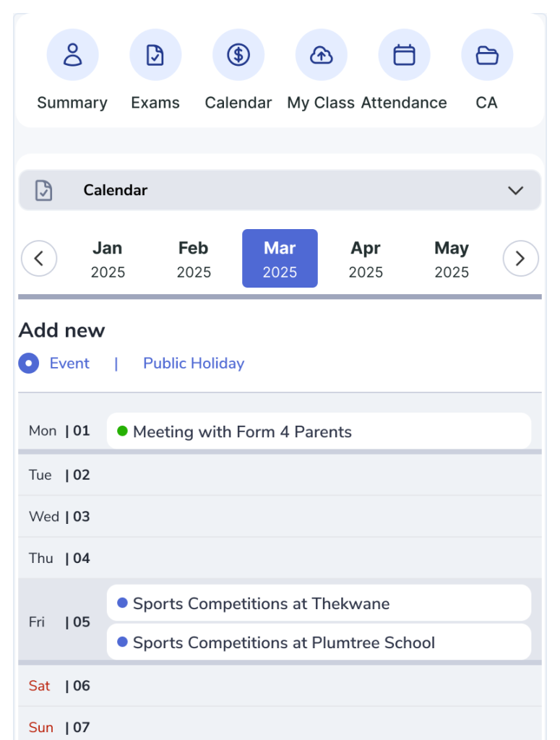Open the Calendar dollar-sign icon
560x740 pixels.
(238, 55)
